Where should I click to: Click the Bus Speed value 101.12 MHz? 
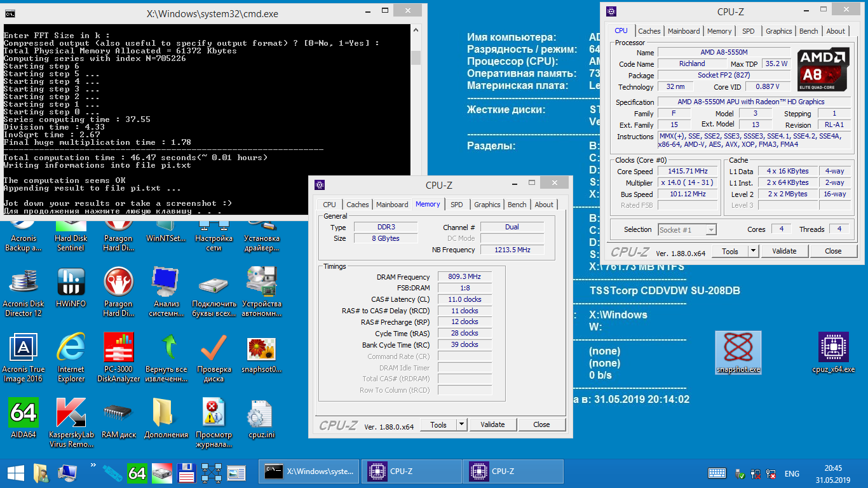(x=688, y=194)
